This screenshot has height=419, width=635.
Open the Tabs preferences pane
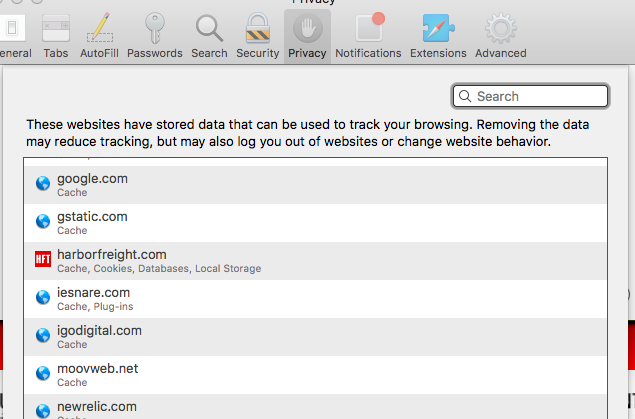[x=56, y=35]
